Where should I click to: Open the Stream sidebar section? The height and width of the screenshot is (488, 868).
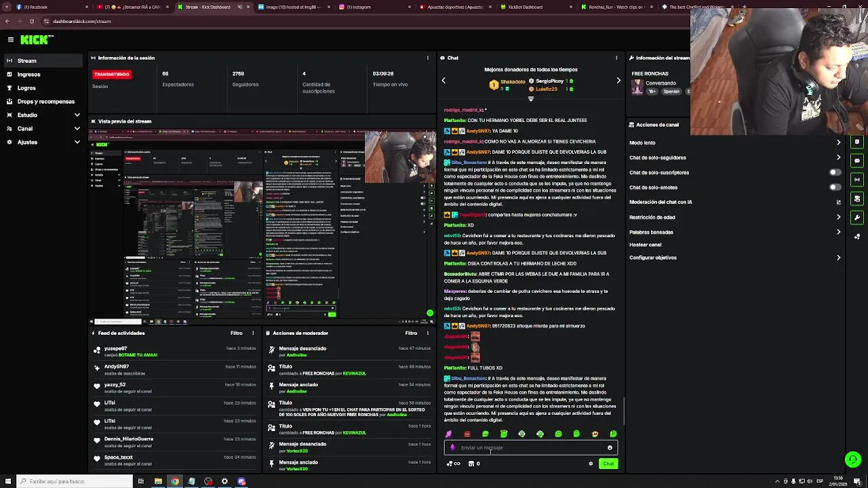coord(43,61)
